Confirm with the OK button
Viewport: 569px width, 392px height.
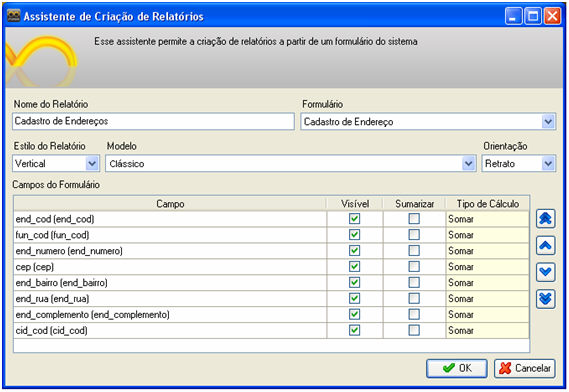pos(457,368)
